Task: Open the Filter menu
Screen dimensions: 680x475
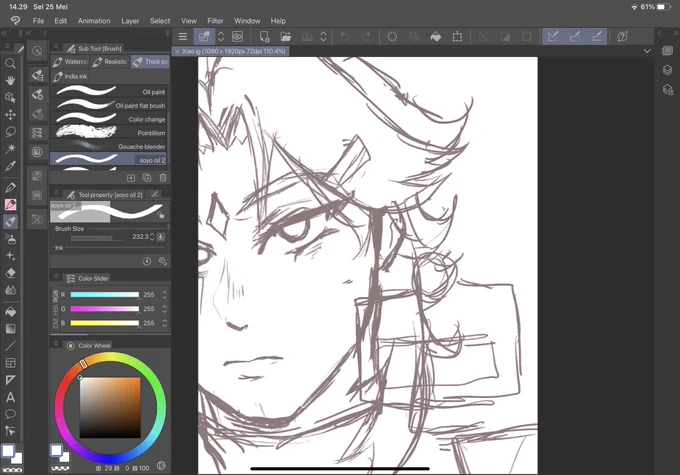Action: tap(215, 21)
